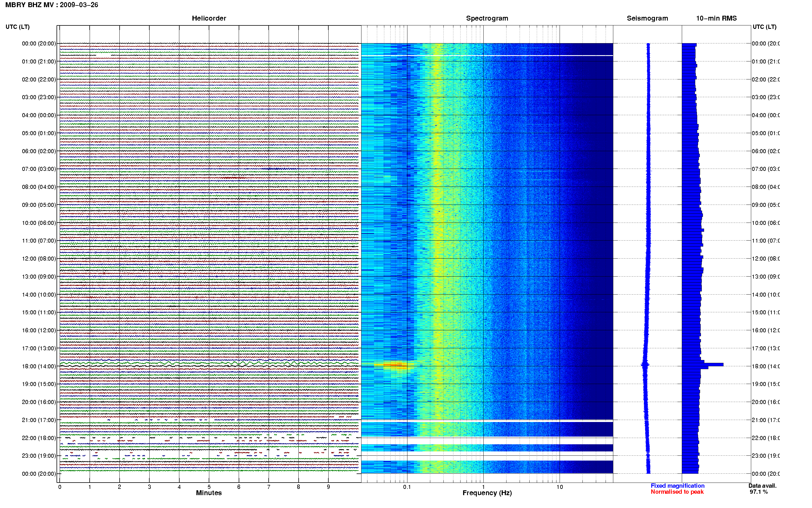
Task: Click Helicorder time label '12:00 (08:00)'
Action: [39, 259]
